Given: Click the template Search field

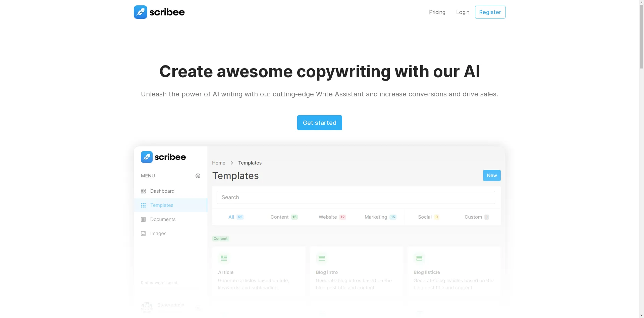Looking at the screenshot, I should [356, 197].
